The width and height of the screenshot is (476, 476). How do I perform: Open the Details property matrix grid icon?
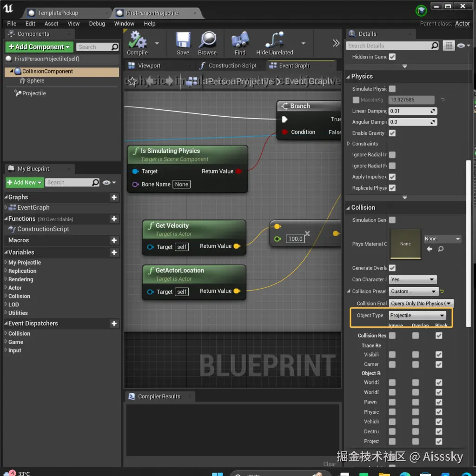[x=449, y=46]
